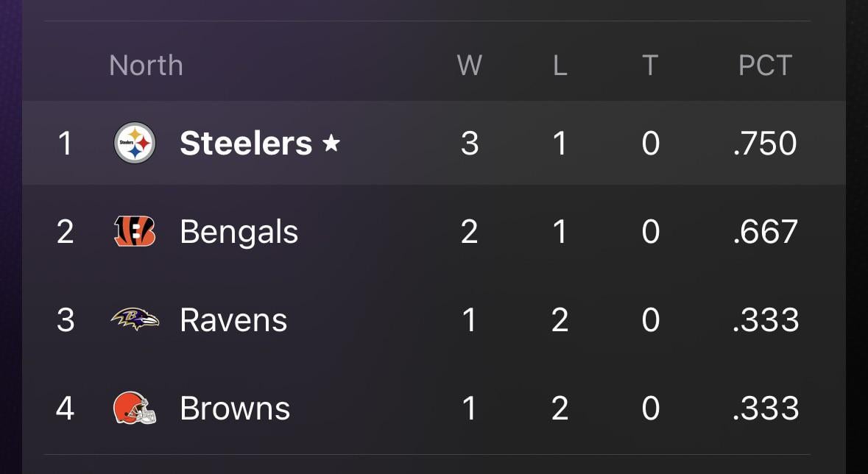This screenshot has width=868, height=474.
Task: Tap the Bengals striped B logo
Action: pyautogui.click(x=135, y=232)
